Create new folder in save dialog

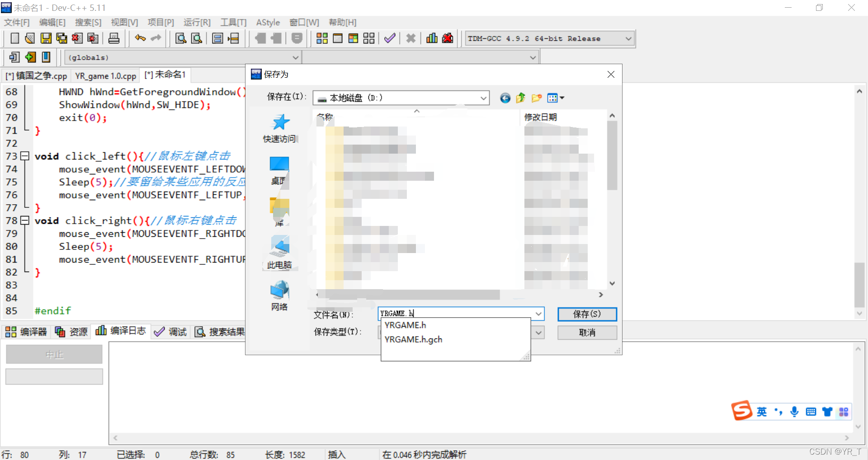[x=537, y=98]
